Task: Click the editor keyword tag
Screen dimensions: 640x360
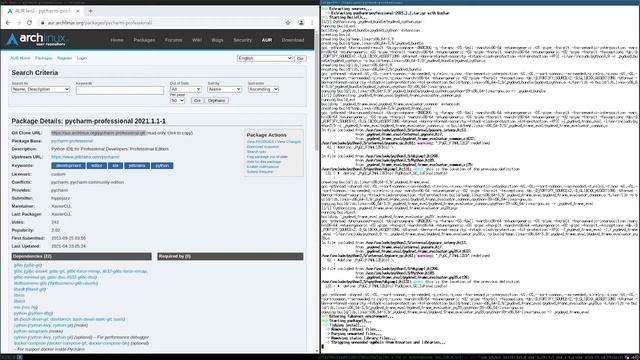Action: coord(97,166)
